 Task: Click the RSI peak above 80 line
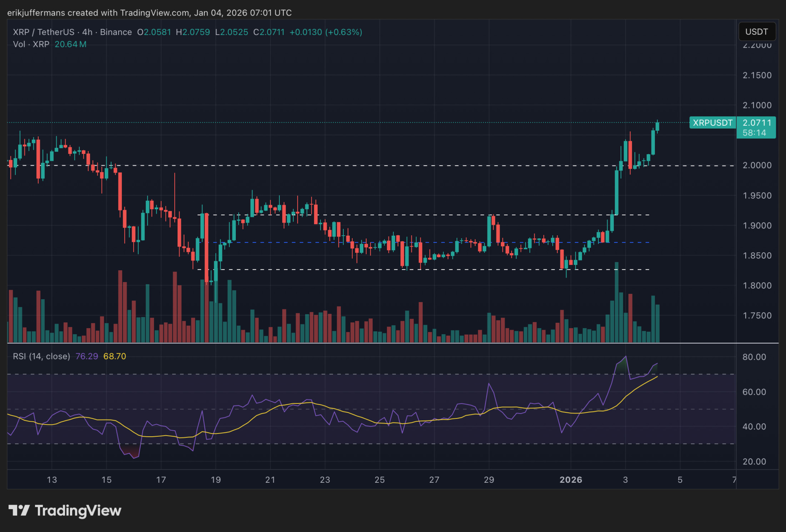(625, 357)
